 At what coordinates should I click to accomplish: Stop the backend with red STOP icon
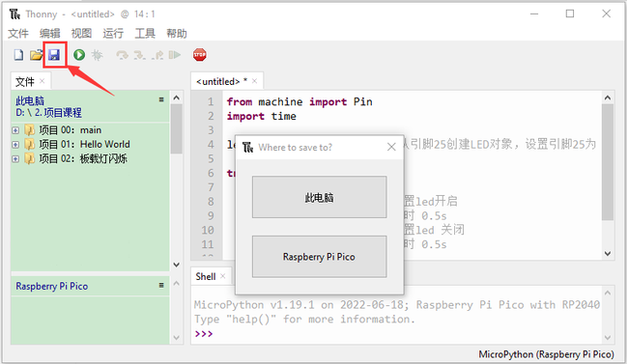[199, 55]
